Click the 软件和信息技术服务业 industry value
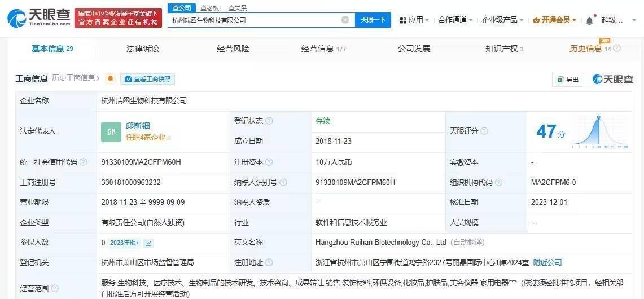This screenshot has height=299, width=644. point(352,223)
